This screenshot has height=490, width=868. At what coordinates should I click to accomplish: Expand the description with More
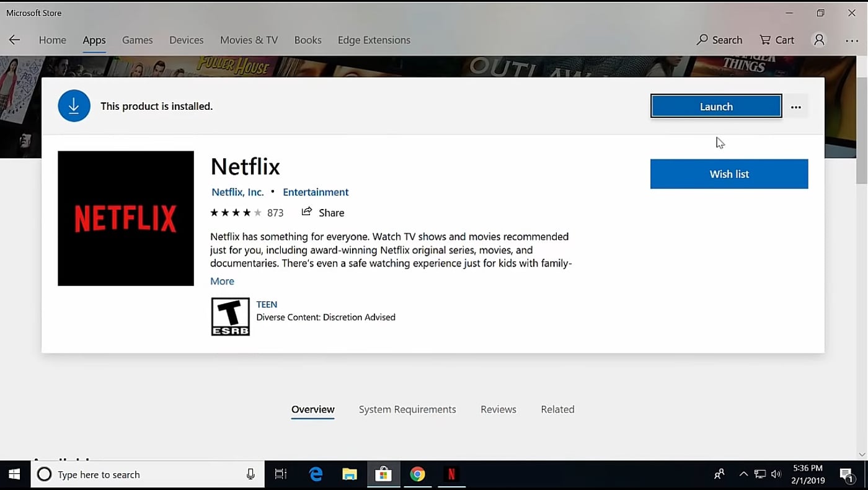coord(222,281)
